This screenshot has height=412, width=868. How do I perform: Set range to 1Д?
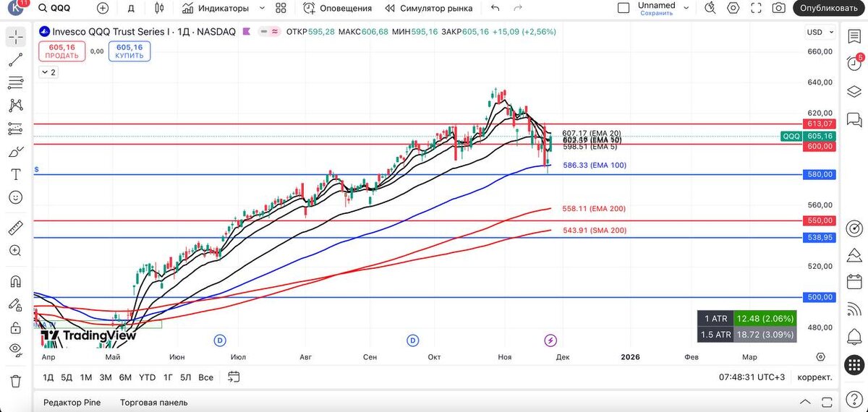point(48,377)
